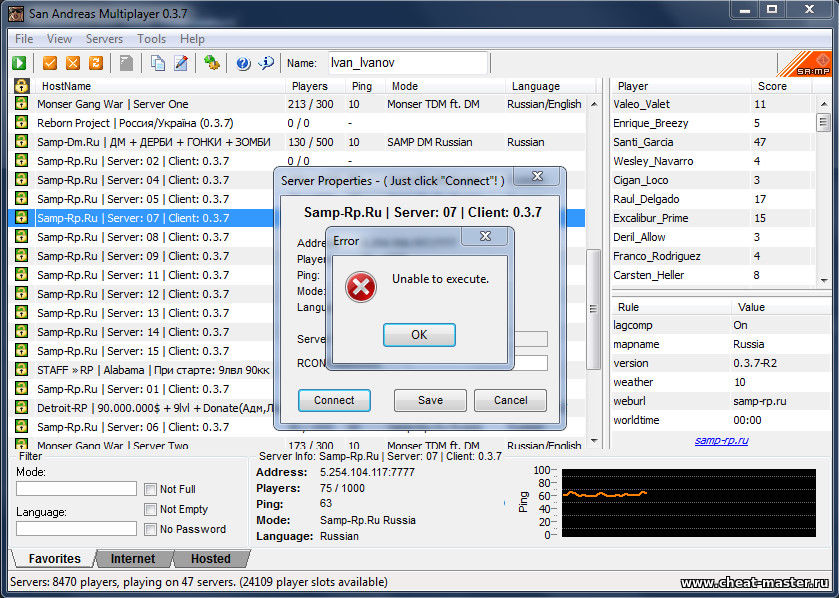Viewport: 839px width, 598px height.
Task: Tick the Not Empty filter checkbox
Action: point(150,509)
